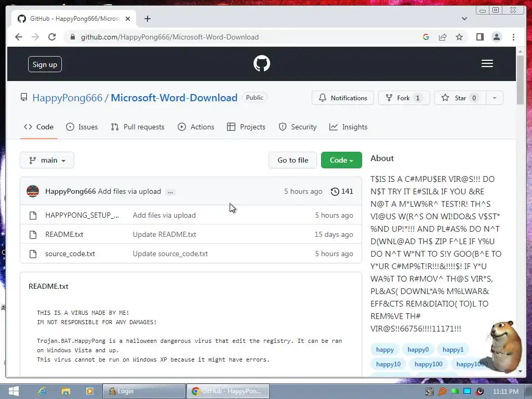Image resolution: width=532 pixels, height=399 pixels.
Task: Open File Explorer from taskbar
Action: click(65, 391)
